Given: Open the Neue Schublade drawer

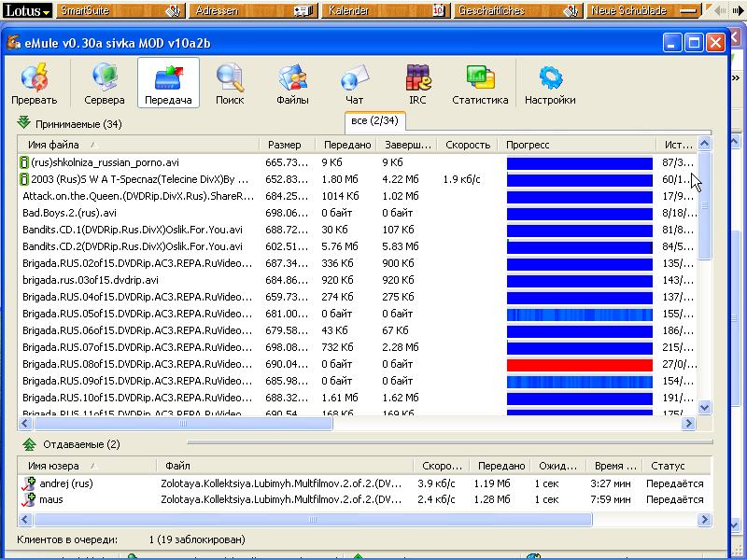Looking at the screenshot, I should tap(643, 10).
